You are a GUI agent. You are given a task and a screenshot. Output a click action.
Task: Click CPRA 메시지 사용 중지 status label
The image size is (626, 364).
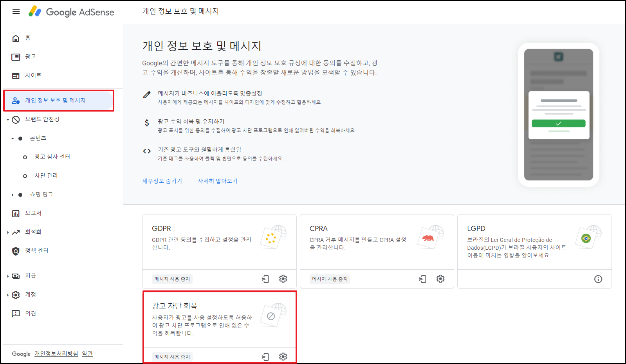330,279
